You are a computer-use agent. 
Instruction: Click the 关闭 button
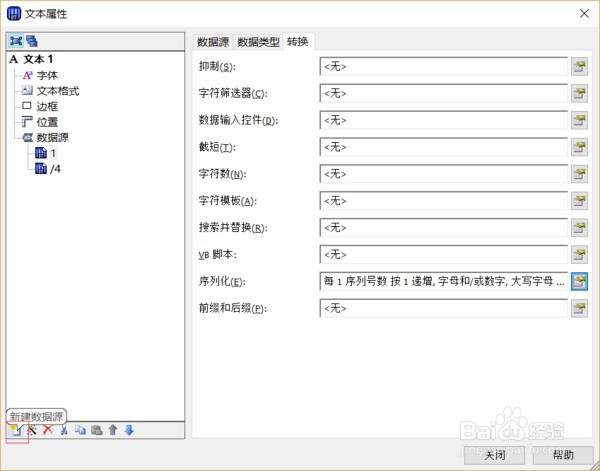coord(496,455)
